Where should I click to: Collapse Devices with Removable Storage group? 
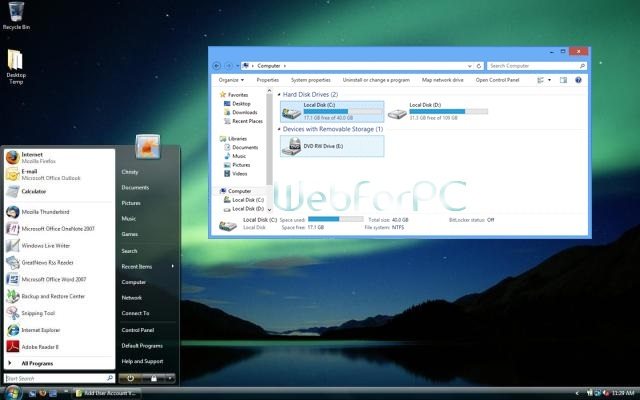[x=279, y=129]
